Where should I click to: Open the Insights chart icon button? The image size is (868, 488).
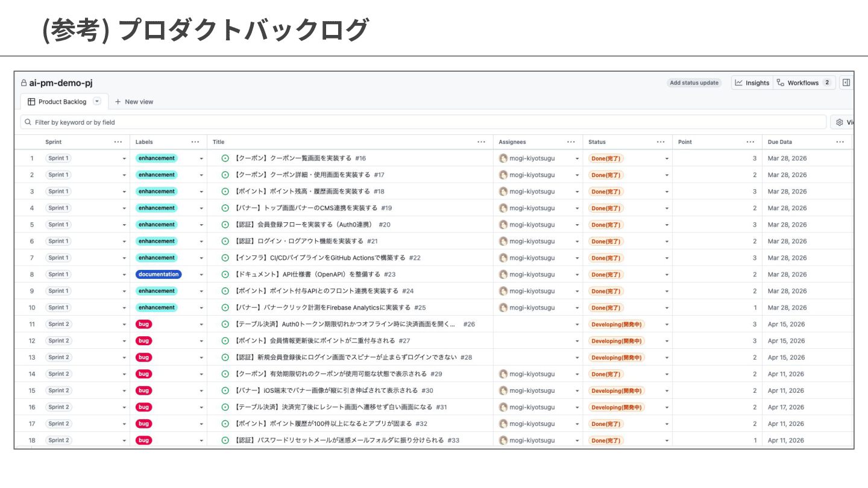point(738,83)
